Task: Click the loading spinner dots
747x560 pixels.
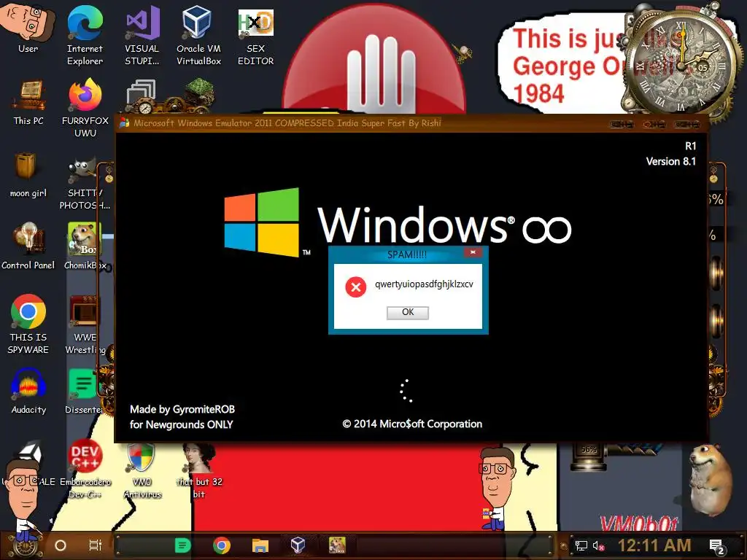Action: 406,391
